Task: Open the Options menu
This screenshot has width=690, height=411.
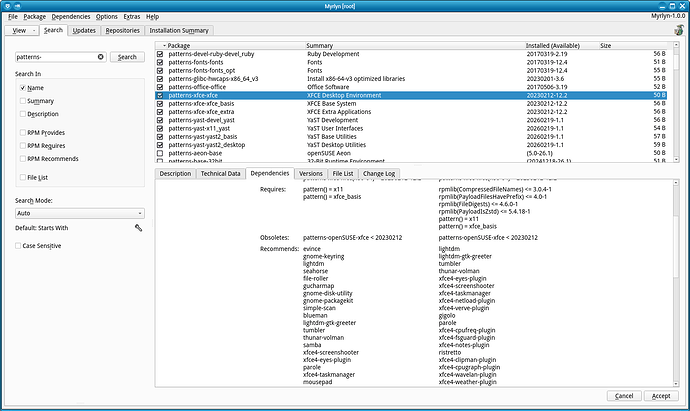Action: point(106,17)
